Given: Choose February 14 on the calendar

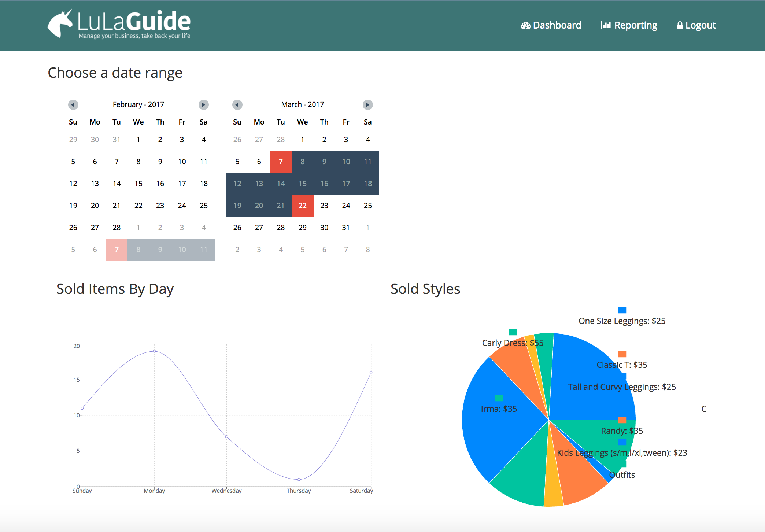Looking at the screenshot, I should click(117, 184).
